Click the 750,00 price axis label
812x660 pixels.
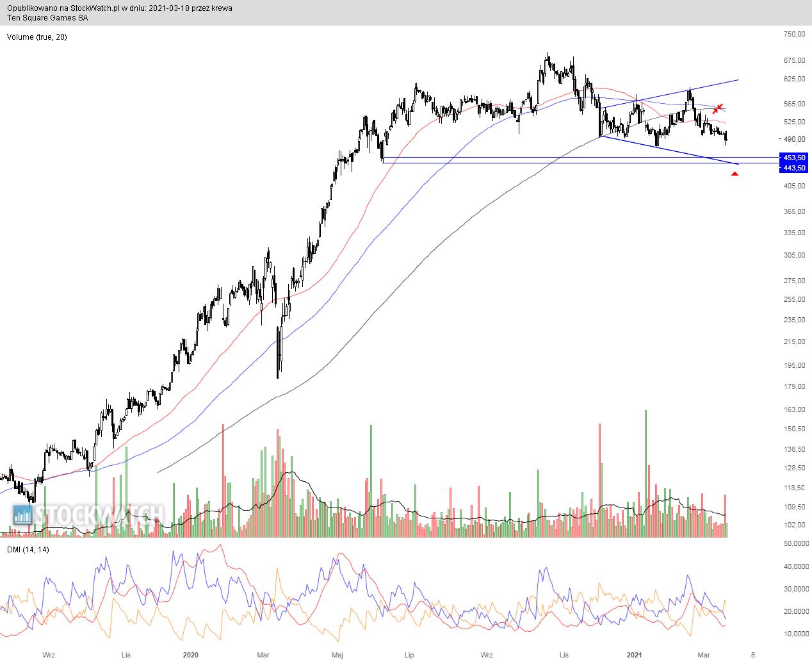[x=794, y=35]
